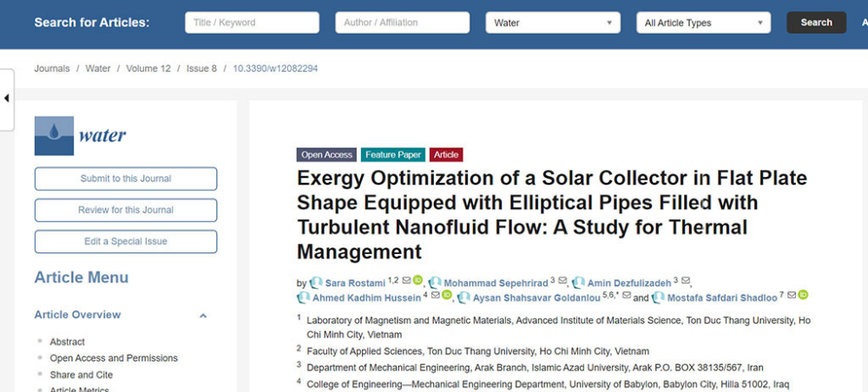
Task: Click Submit to this Journal button
Action: (126, 179)
